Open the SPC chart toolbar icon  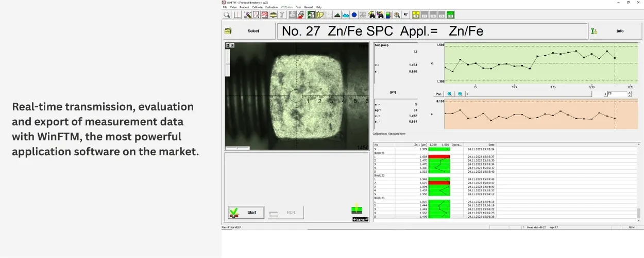(x=264, y=14)
